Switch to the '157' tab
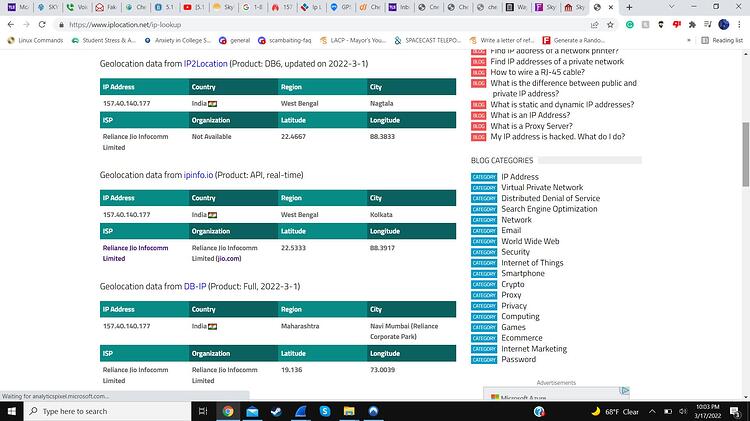750x421 pixels. pos(282,7)
